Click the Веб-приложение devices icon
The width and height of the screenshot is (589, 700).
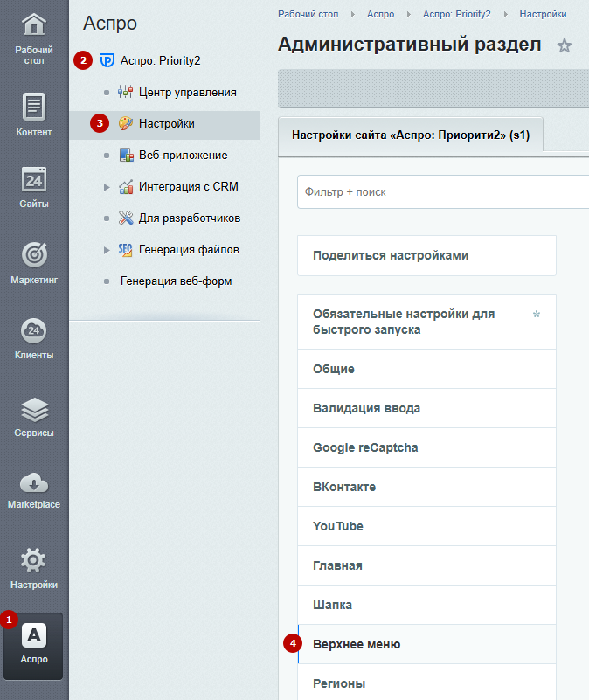click(x=127, y=155)
